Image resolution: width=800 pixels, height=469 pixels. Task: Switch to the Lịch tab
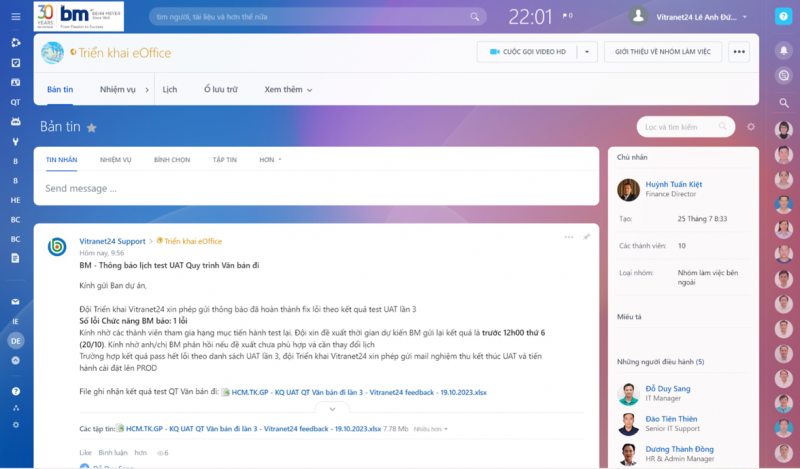tap(170, 90)
